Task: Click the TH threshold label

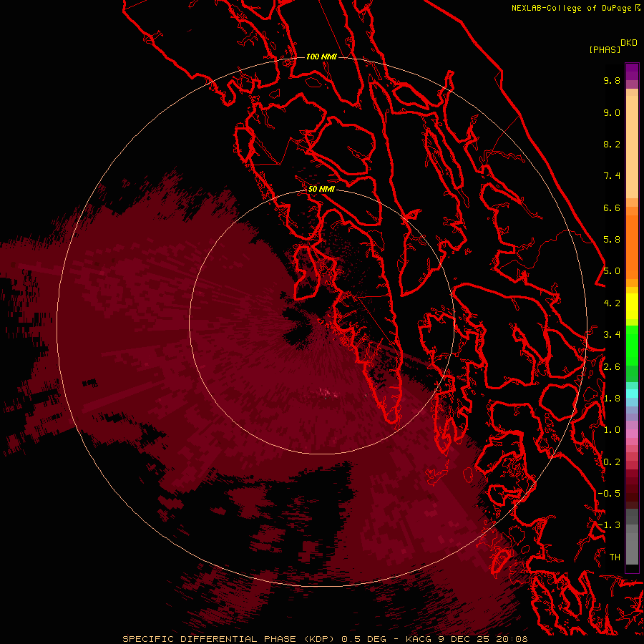Action: click(x=615, y=557)
